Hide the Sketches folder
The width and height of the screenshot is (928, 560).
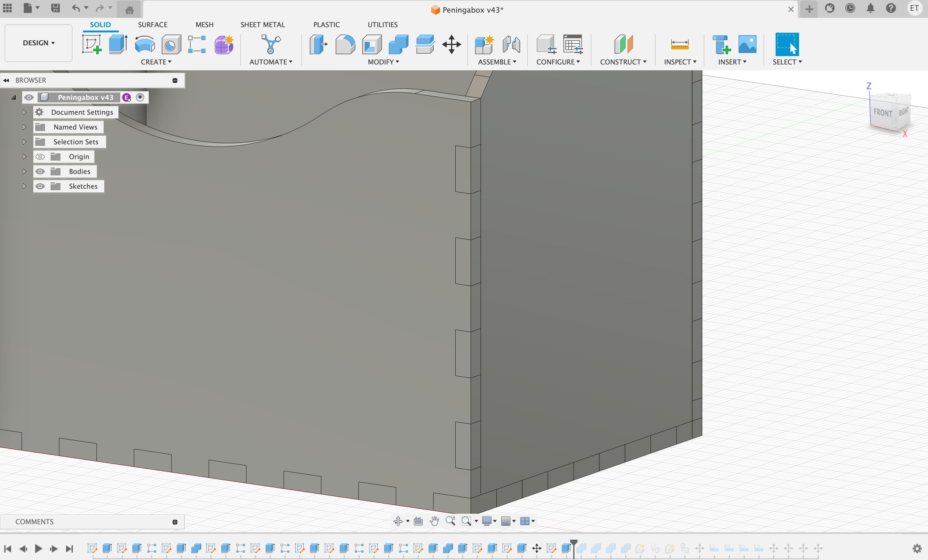(40, 186)
